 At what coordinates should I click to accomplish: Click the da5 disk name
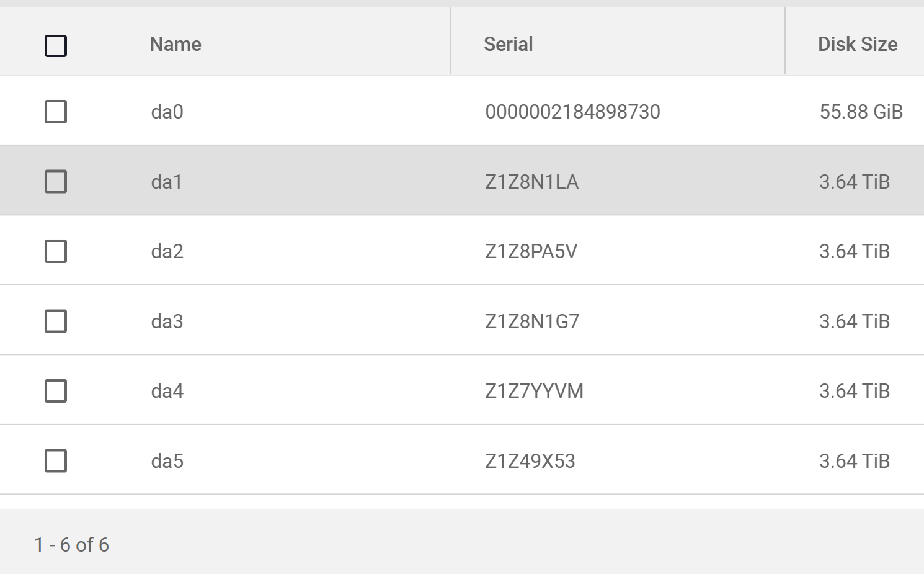tap(167, 461)
